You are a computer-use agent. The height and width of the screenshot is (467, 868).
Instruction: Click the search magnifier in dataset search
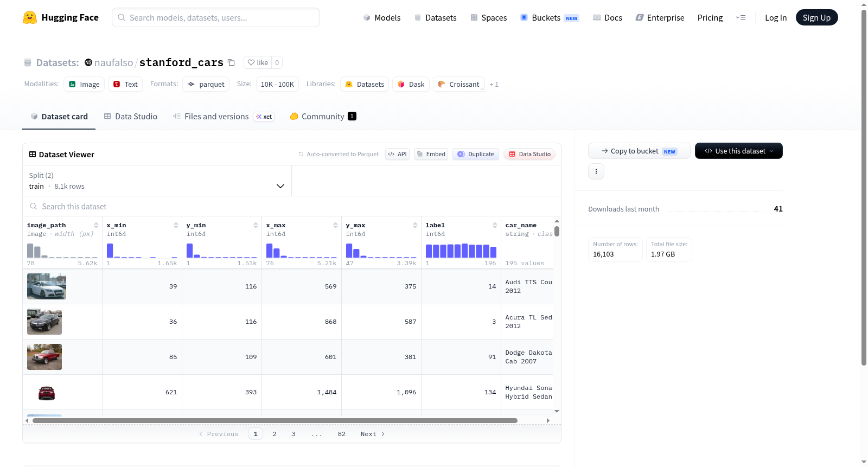(34, 207)
